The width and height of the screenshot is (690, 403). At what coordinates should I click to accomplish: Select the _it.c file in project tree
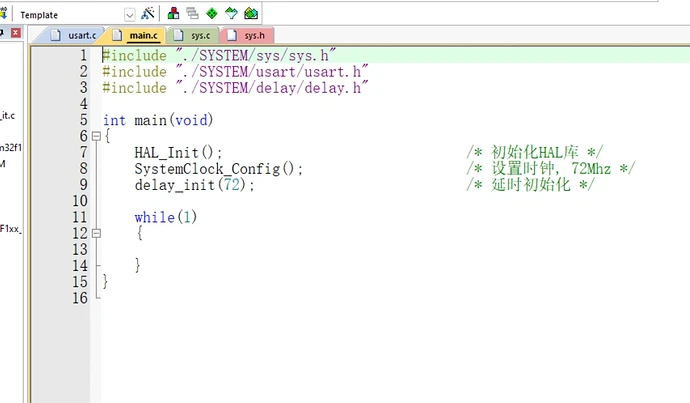(x=8, y=114)
